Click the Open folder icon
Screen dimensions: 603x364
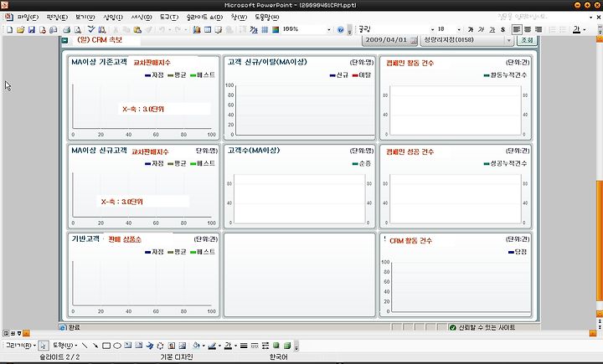point(20,29)
